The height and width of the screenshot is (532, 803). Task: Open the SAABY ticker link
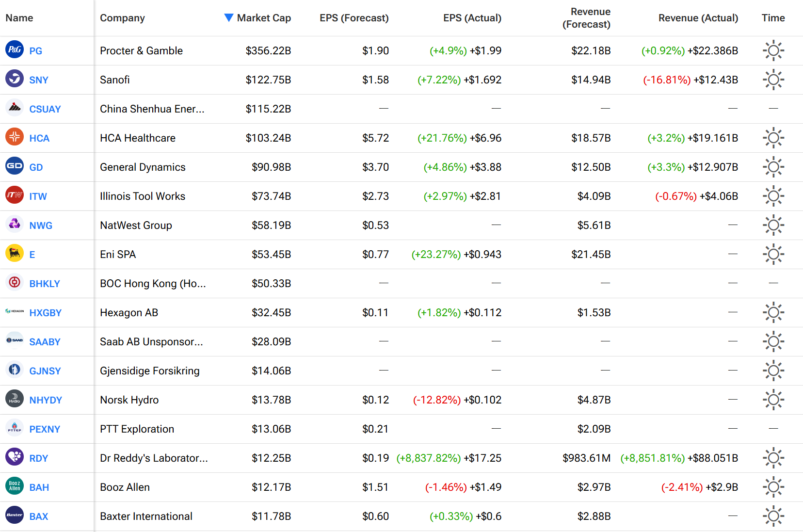click(45, 342)
